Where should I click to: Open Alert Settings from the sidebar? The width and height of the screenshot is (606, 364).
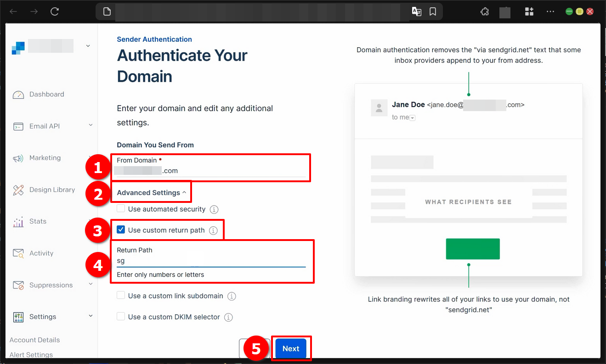pos(31,354)
